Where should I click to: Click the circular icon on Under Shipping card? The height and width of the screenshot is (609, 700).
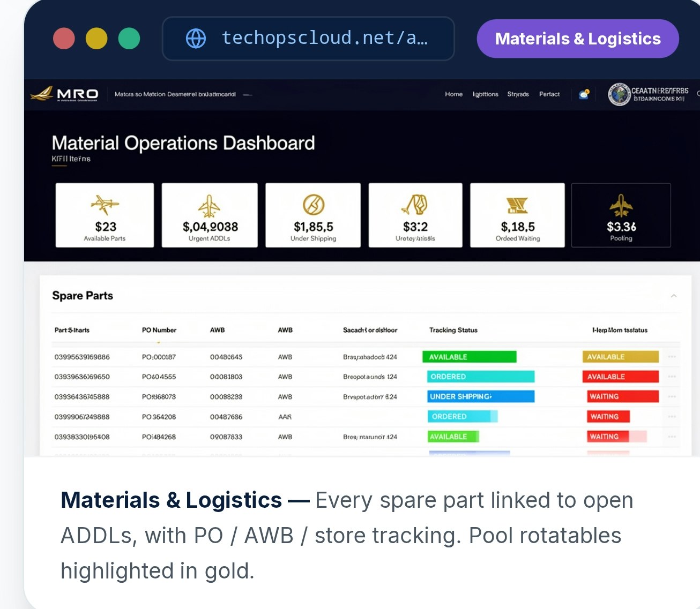314,205
